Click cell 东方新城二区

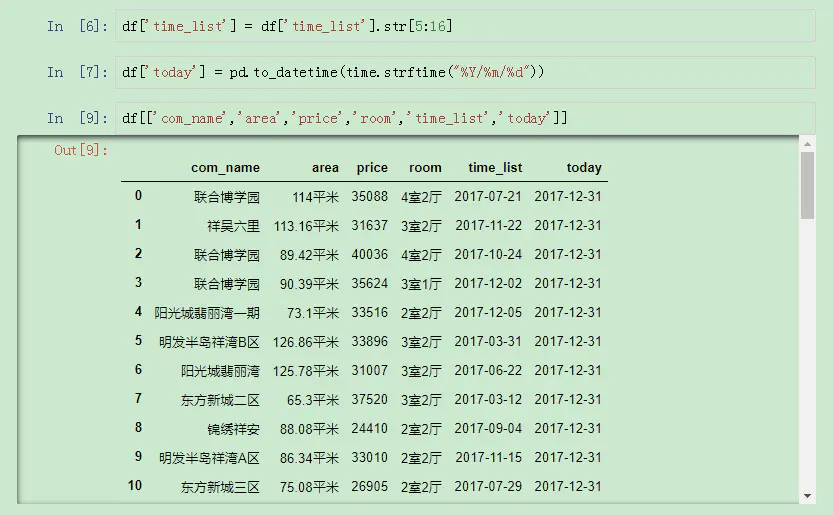click(x=220, y=400)
